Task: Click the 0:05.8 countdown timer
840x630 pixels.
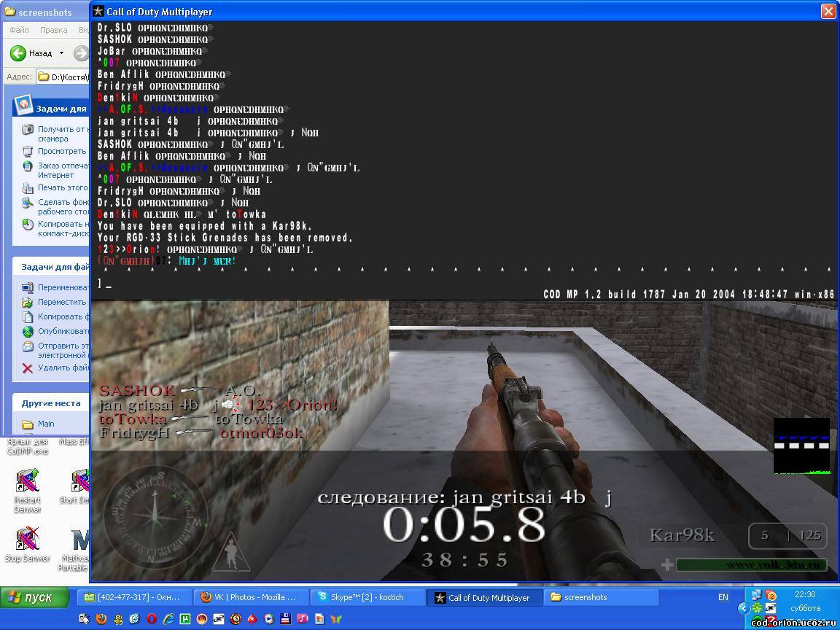Action: tap(464, 526)
